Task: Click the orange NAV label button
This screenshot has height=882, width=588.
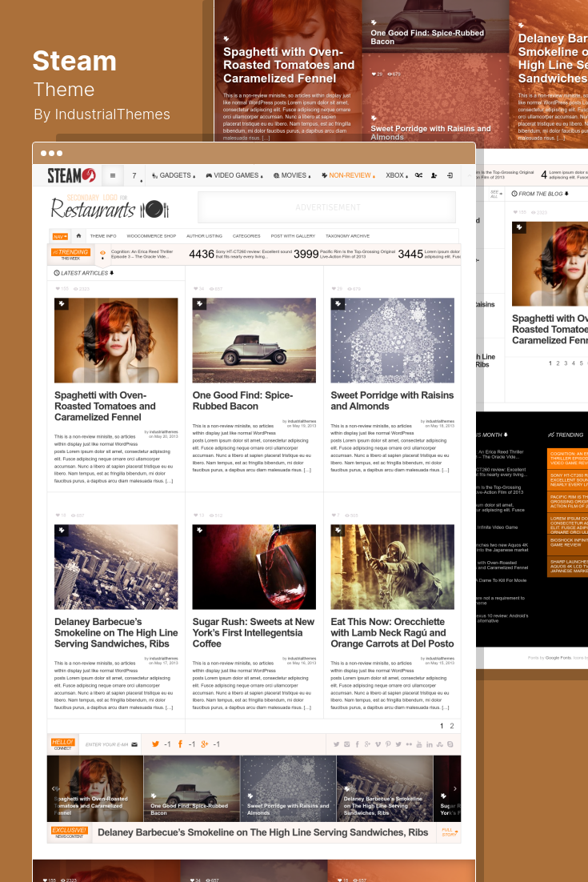Action: click(x=60, y=236)
